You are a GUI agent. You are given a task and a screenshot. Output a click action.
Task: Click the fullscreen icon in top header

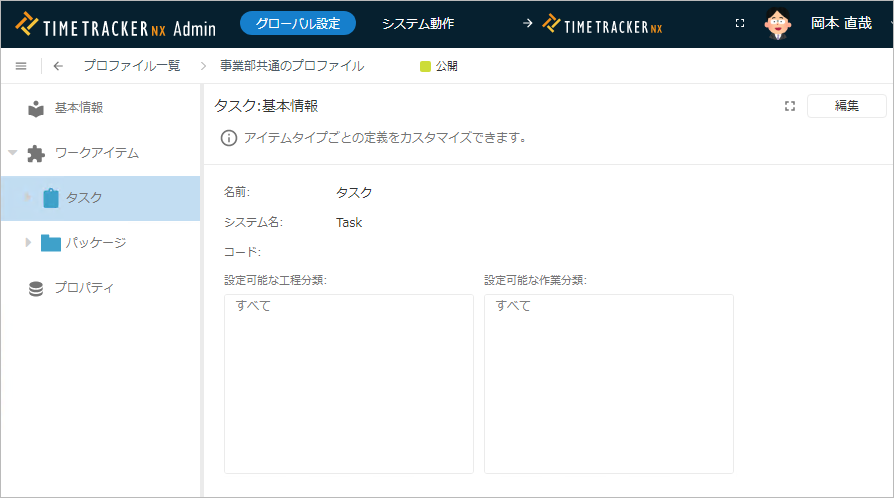coord(740,23)
